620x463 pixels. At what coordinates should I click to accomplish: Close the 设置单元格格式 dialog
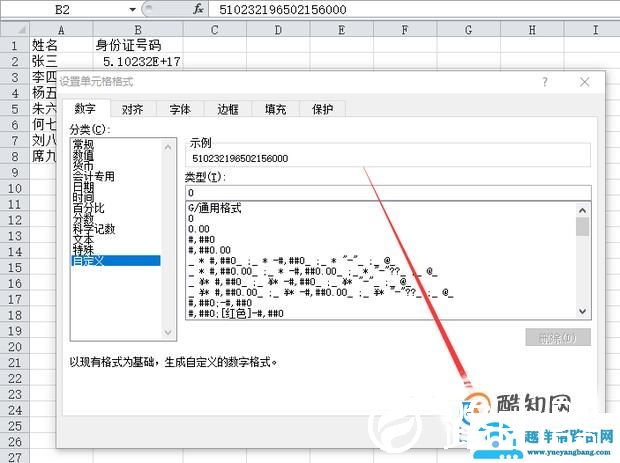[x=584, y=82]
